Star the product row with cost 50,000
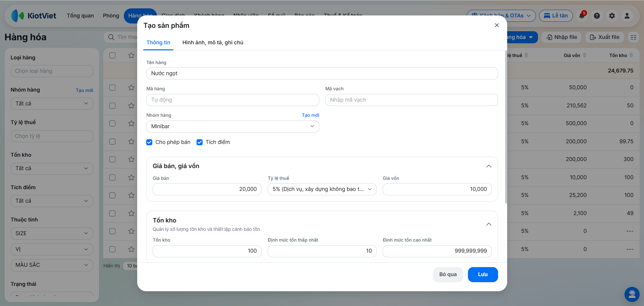This screenshot has width=644, height=306. (x=131, y=88)
